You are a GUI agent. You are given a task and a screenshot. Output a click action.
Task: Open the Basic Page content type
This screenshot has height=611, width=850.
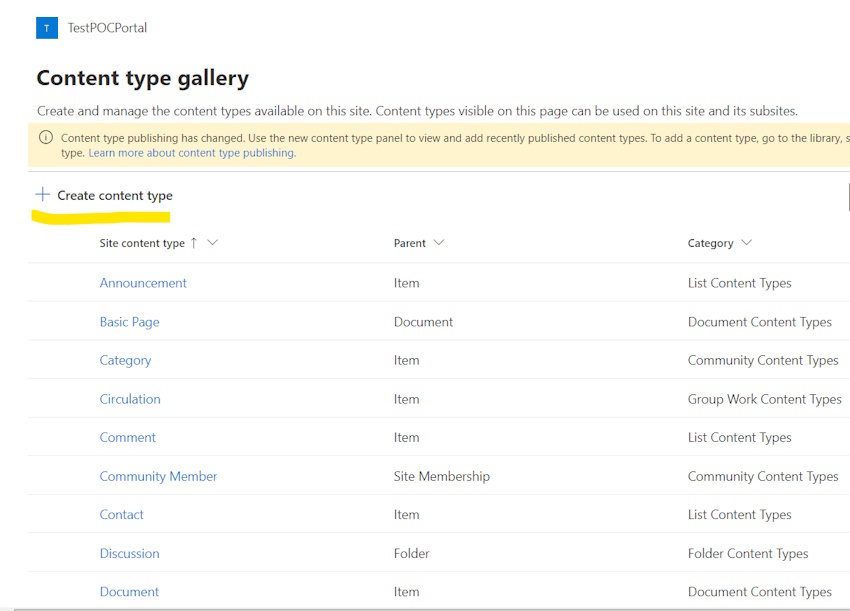129,322
